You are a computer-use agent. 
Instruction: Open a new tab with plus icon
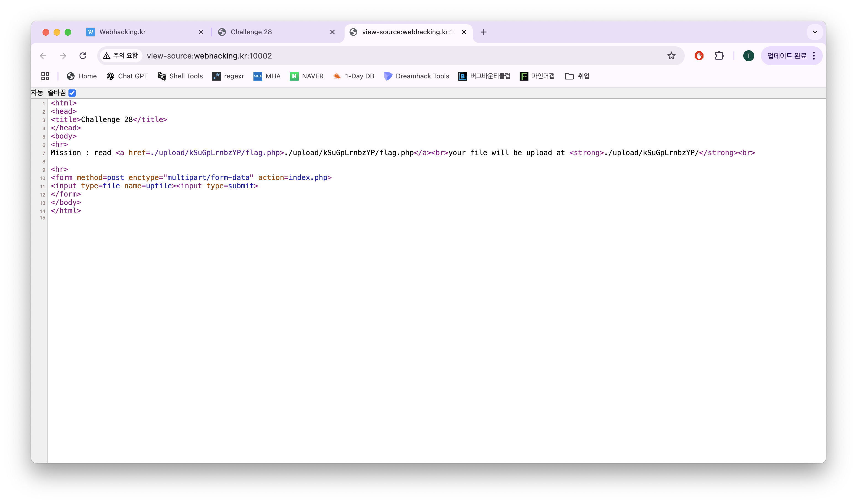[484, 32]
